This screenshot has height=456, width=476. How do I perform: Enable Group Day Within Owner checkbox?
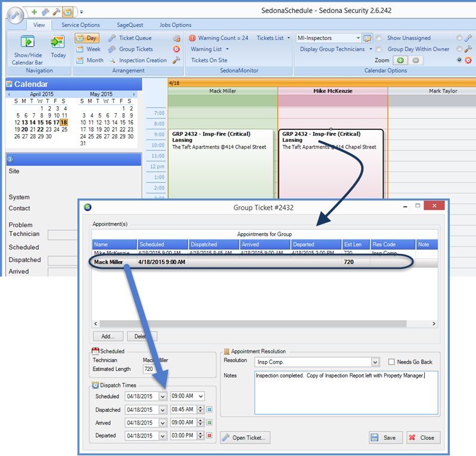378,49
